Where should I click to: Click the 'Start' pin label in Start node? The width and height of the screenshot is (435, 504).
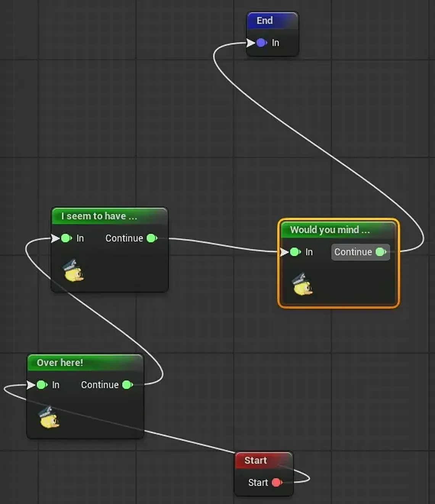point(258,483)
